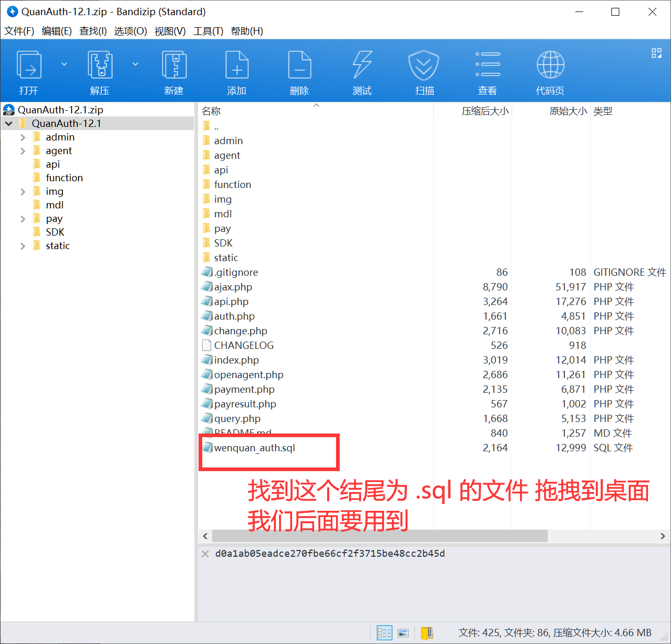This screenshot has height=644, width=671.
Task: Toggle the layout view icon at top right
Action: [x=656, y=53]
